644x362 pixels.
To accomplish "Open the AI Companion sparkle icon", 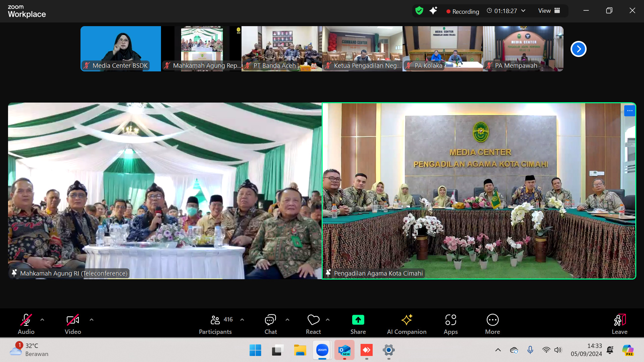I will pyautogui.click(x=407, y=320).
